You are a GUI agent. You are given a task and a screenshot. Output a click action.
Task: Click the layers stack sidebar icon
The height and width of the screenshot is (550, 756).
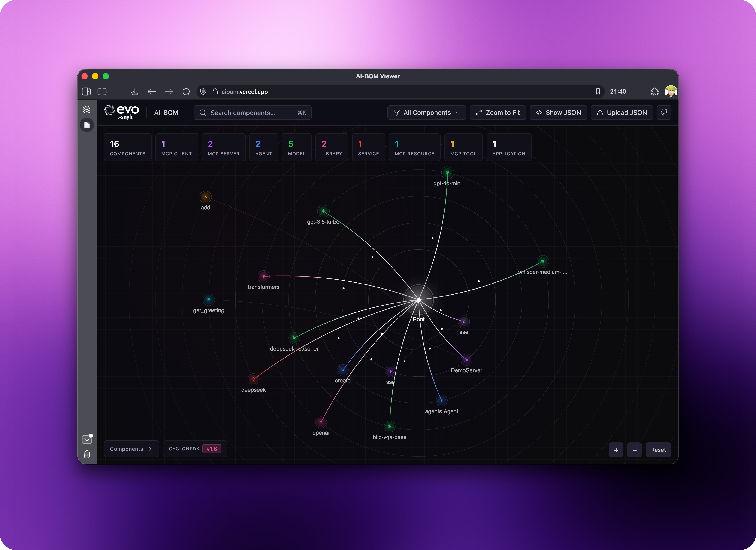tap(87, 109)
